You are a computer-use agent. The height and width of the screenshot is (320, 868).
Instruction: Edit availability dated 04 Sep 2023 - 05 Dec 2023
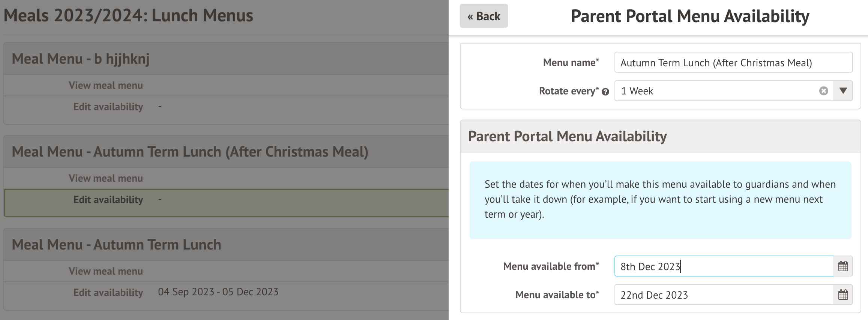pos(108,293)
